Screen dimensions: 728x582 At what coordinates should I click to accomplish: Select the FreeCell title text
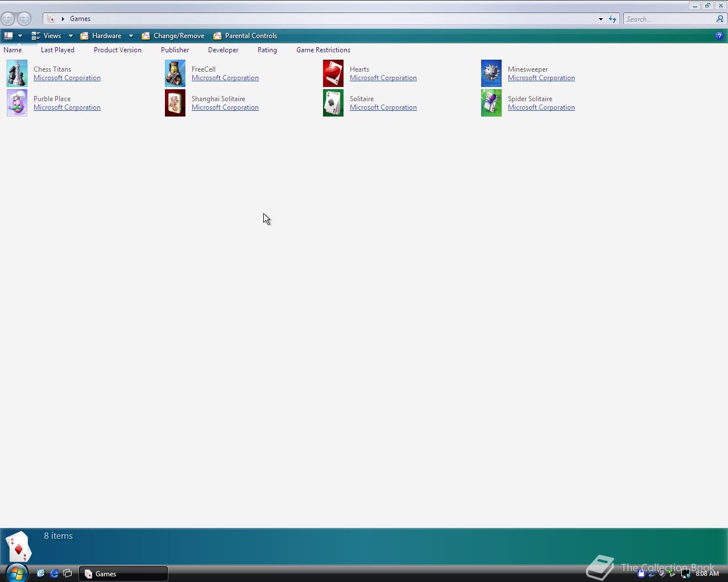(204, 69)
